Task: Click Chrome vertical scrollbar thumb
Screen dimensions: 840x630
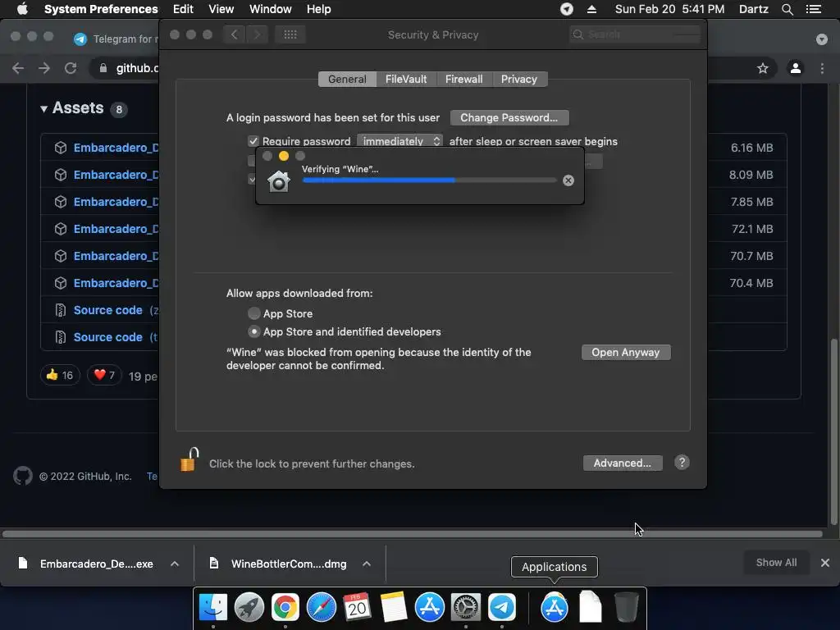Action: click(x=833, y=431)
